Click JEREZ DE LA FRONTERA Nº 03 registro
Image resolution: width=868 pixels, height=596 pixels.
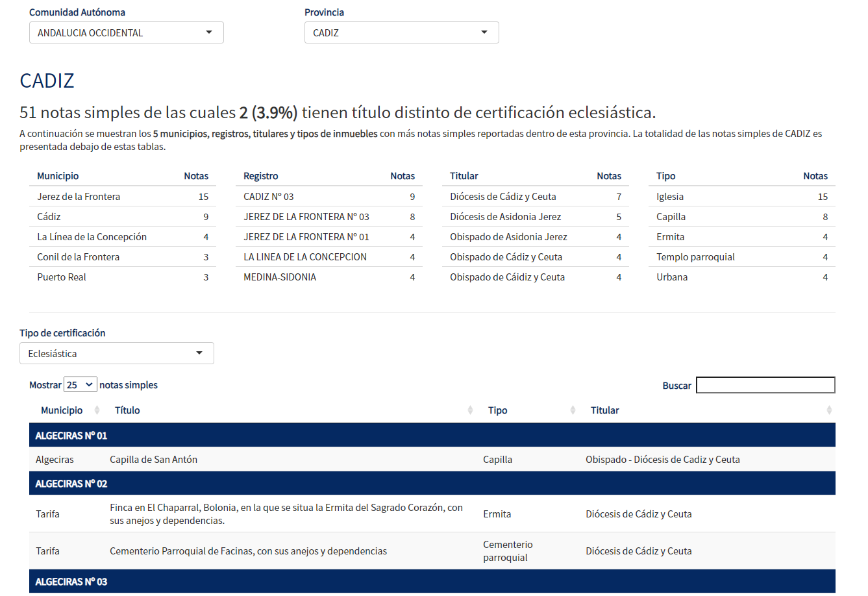click(306, 216)
